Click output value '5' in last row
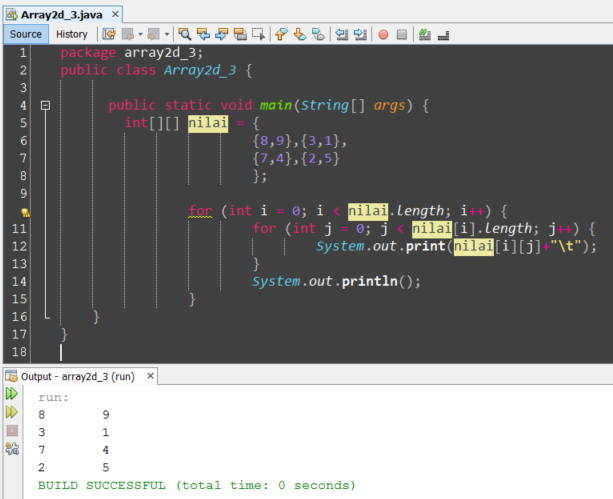Screen dimensions: 613x499 point(106,468)
